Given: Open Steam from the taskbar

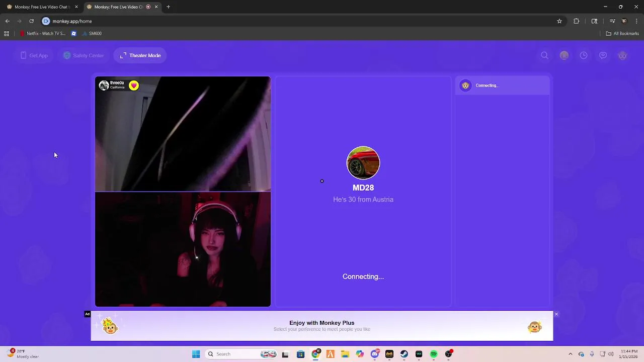Looking at the screenshot, I should click(404, 354).
